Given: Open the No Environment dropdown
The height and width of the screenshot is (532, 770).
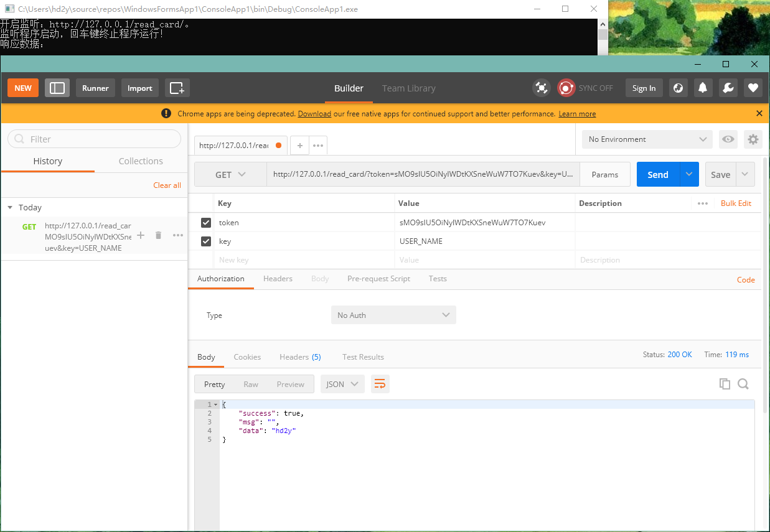Looking at the screenshot, I should (x=647, y=139).
